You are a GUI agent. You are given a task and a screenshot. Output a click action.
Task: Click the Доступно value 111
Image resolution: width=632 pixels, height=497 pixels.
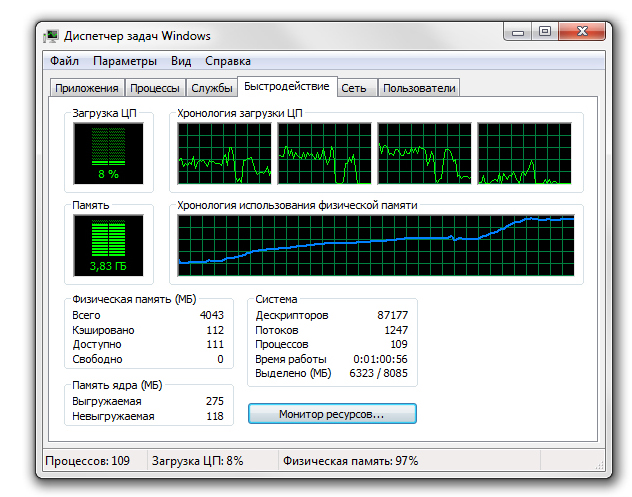pos(215,344)
